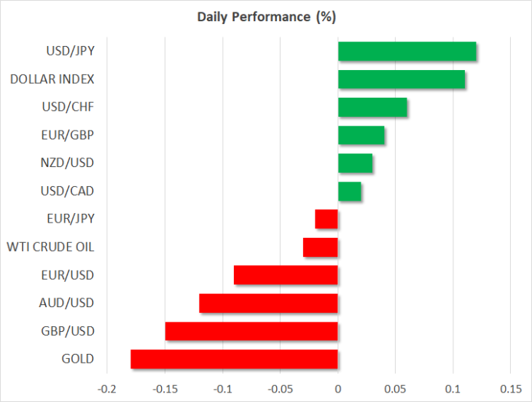Click the red EUR/USD bar
Viewport: 532px width, 402px height.
(286, 275)
